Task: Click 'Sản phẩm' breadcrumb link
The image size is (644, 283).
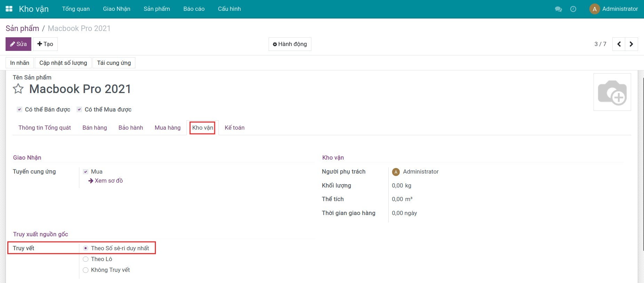Action: point(22,28)
